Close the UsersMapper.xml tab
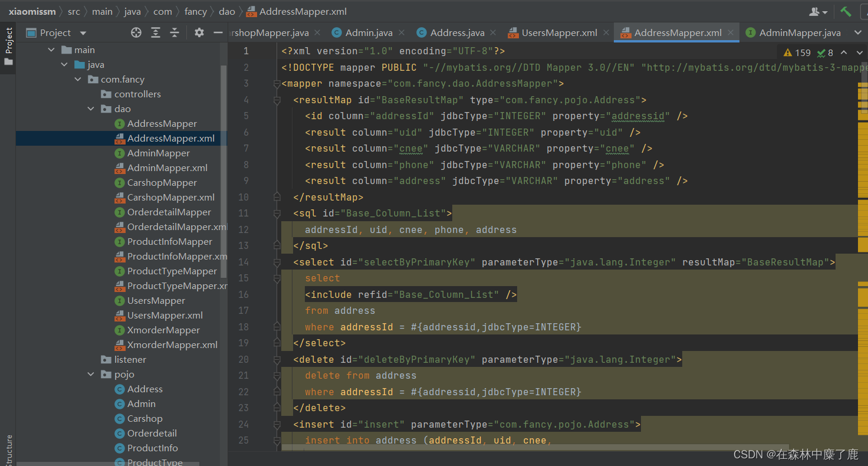Image resolution: width=868 pixels, height=466 pixels. pos(606,33)
